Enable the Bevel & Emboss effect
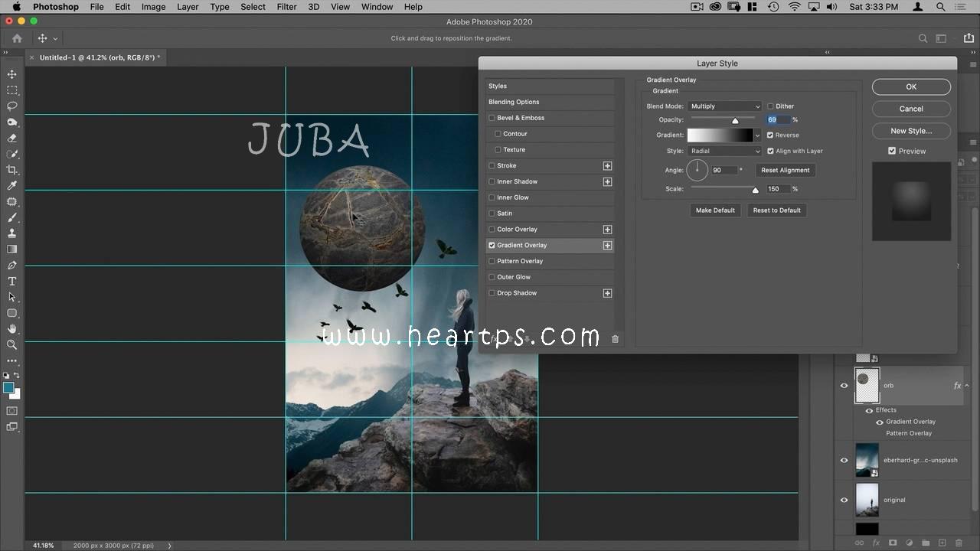 pyautogui.click(x=492, y=118)
